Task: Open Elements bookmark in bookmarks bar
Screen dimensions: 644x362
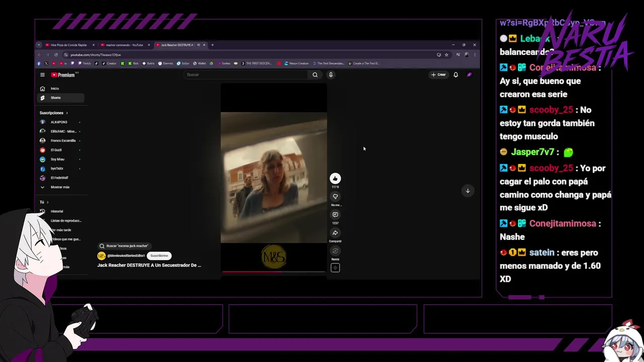Action: [x=166, y=63]
